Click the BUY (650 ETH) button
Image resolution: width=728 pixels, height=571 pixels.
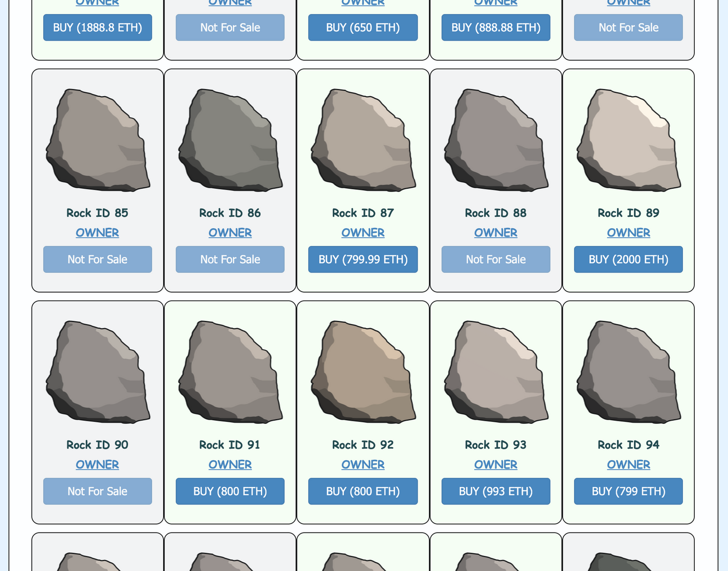pyautogui.click(x=363, y=28)
